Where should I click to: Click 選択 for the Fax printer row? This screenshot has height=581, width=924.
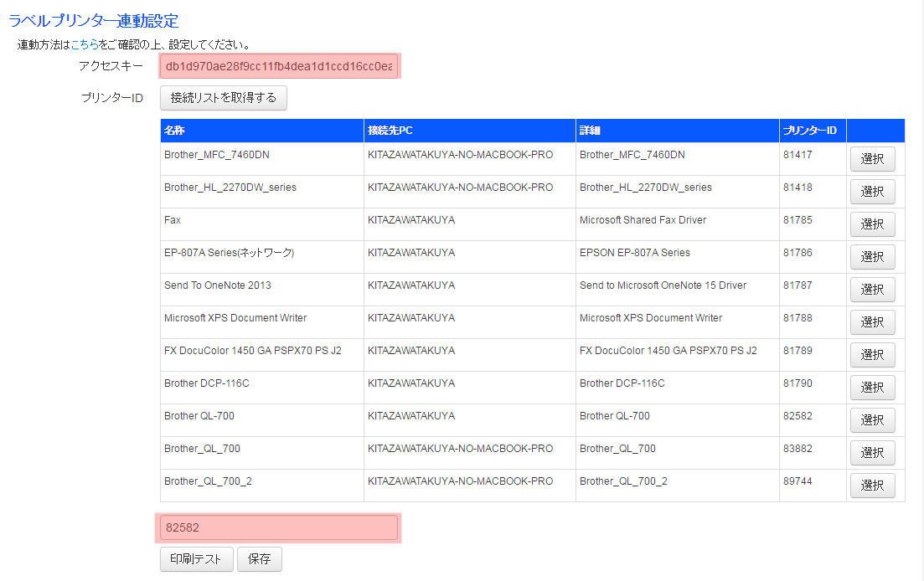coord(872,224)
